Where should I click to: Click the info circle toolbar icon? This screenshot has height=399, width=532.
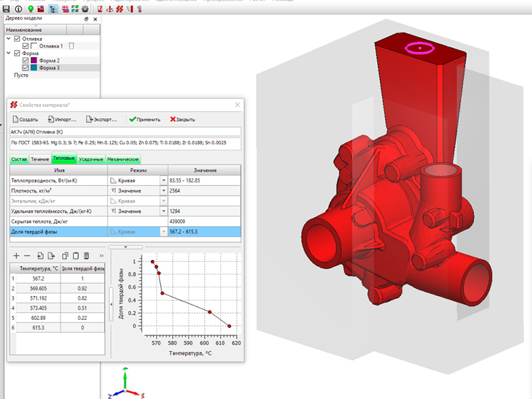pyautogui.click(x=18, y=9)
